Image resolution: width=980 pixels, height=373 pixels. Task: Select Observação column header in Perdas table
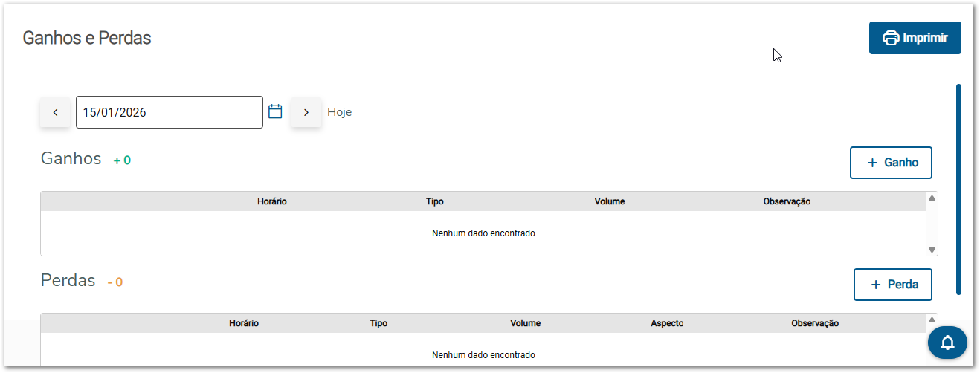(x=815, y=323)
